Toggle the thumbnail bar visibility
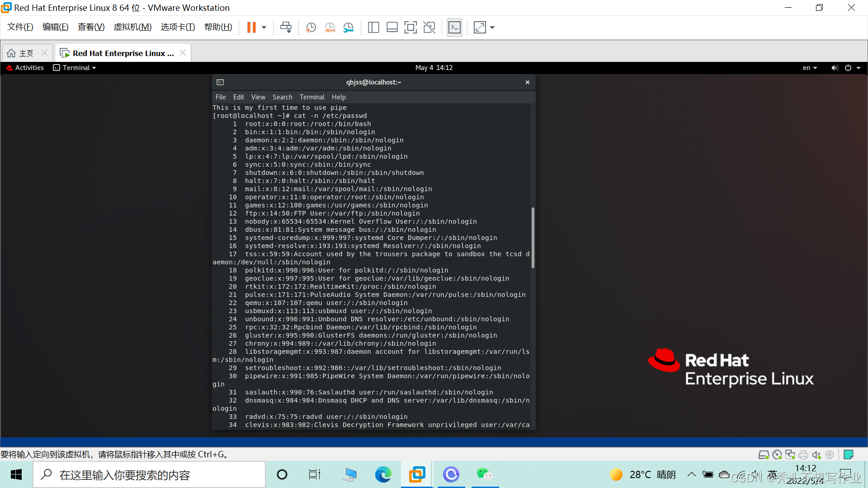 click(392, 27)
